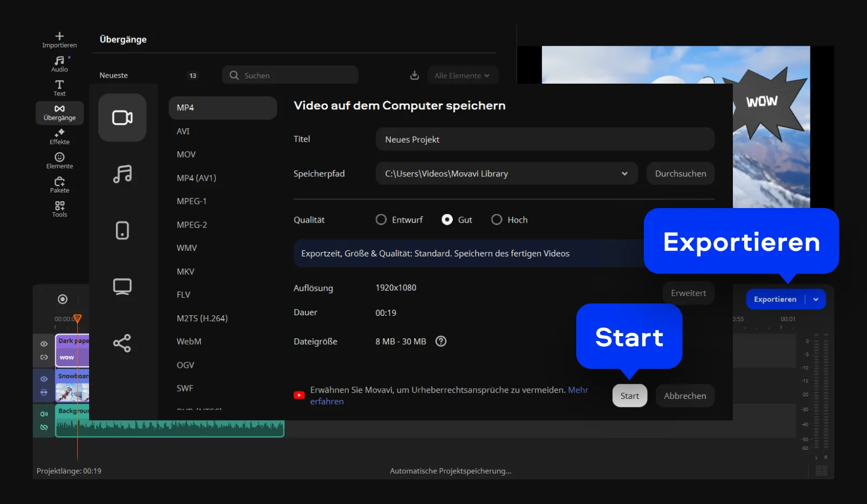Image resolution: width=867 pixels, height=504 pixels.
Task: Toggle visibility of the Dark paper track
Action: 44,344
